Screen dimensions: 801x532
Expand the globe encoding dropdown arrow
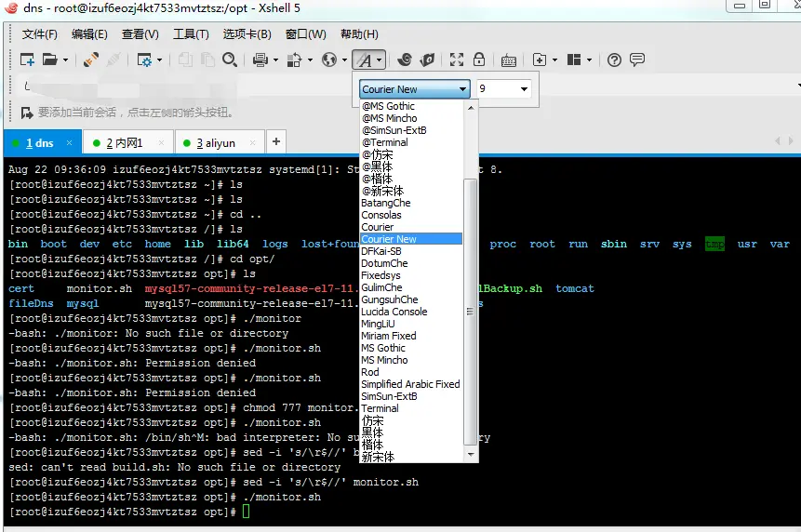(344, 60)
